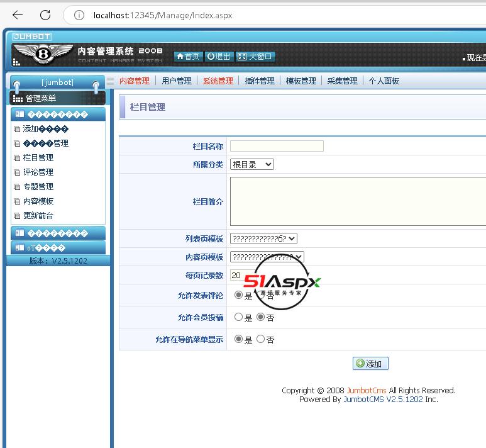This screenshot has height=448, width=486.
Task: Switch to 插件管理 tab
Action: coord(260,81)
